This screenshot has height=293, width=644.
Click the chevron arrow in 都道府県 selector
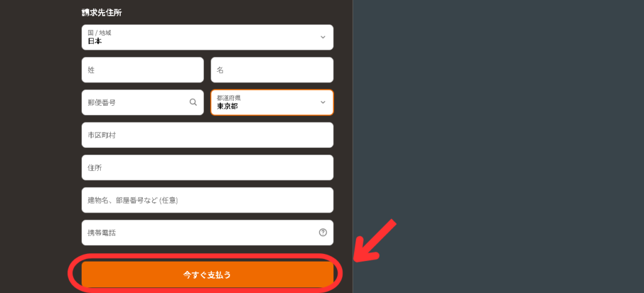323,102
